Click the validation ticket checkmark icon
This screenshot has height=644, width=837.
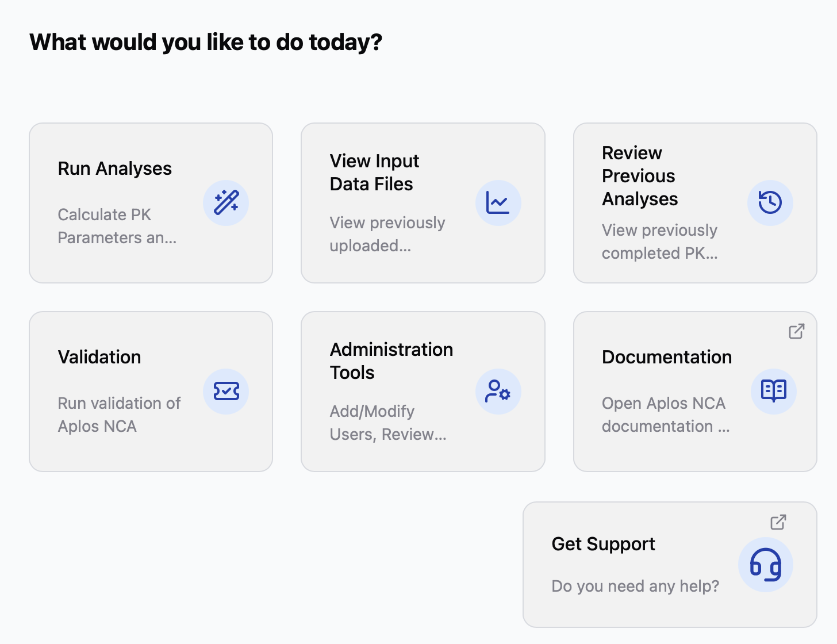pyautogui.click(x=226, y=392)
